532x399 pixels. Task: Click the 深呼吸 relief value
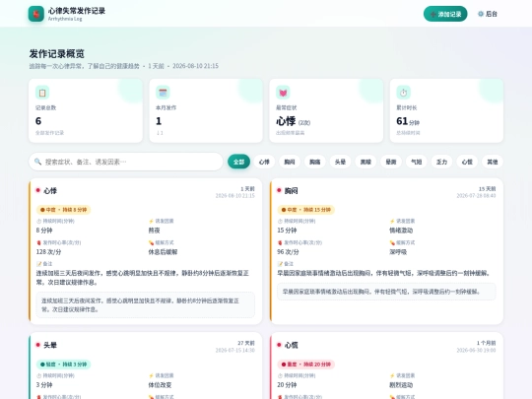398,252
